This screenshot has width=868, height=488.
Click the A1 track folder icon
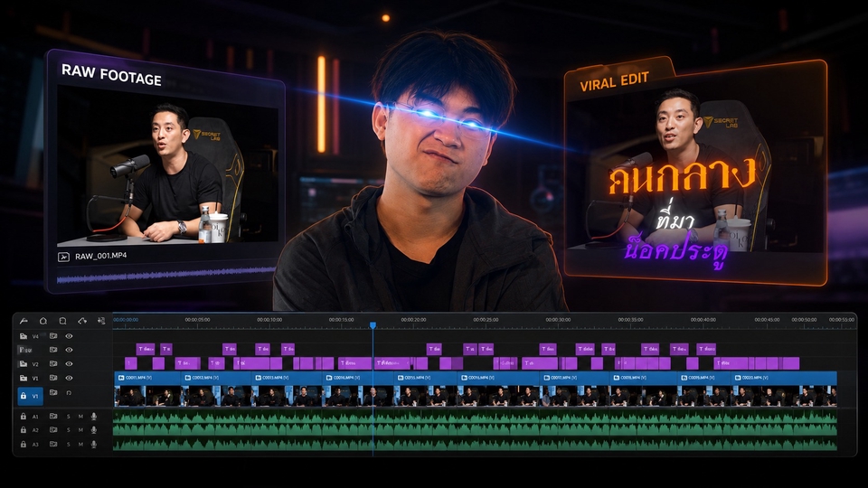click(53, 416)
